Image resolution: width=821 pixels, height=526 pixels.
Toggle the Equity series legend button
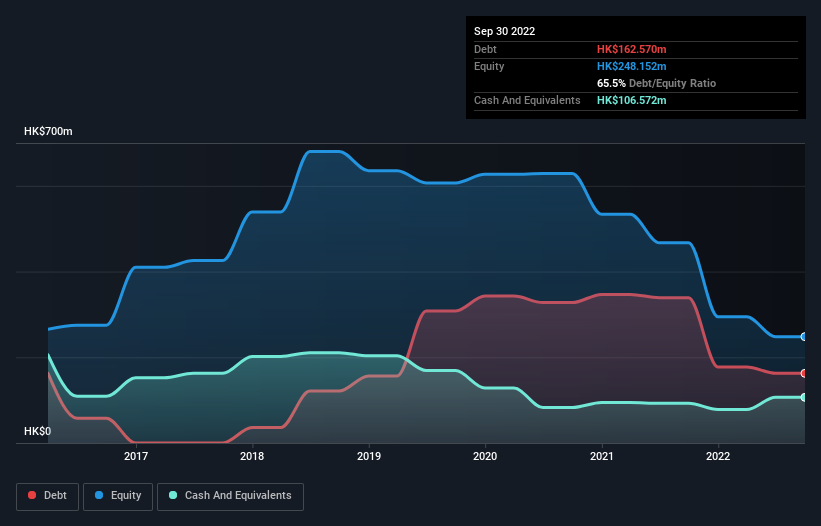click(118, 496)
